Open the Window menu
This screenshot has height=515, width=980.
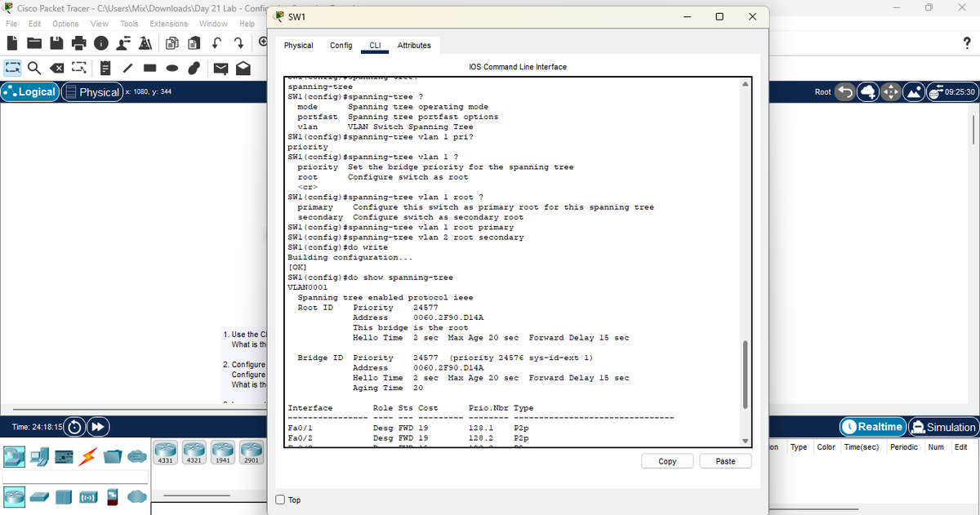[x=213, y=24]
